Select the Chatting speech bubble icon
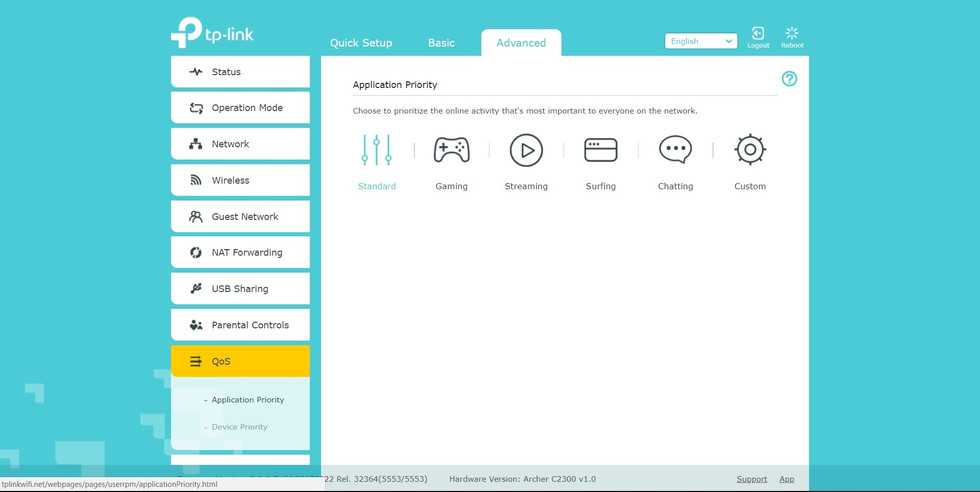The image size is (980, 492). coord(675,150)
